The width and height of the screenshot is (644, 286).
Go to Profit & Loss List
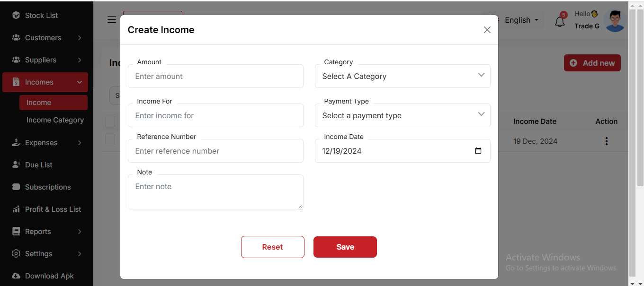click(x=53, y=209)
